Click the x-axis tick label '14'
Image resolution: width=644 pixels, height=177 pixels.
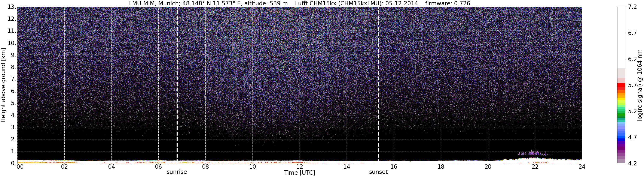pyautogui.click(x=347, y=167)
